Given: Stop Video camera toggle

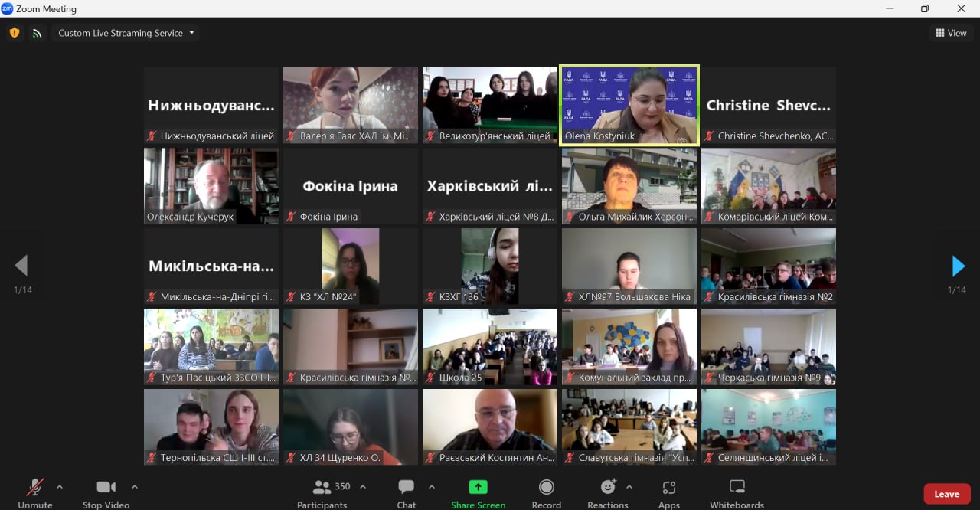Looking at the screenshot, I should pyautogui.click(x=106, y=492).
